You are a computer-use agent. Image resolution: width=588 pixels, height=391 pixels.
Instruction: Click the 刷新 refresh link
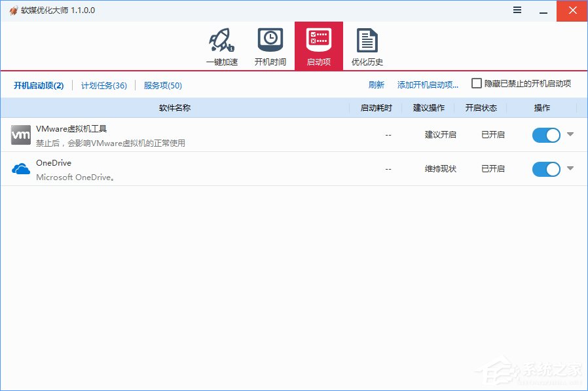click(x=376, y=84)
